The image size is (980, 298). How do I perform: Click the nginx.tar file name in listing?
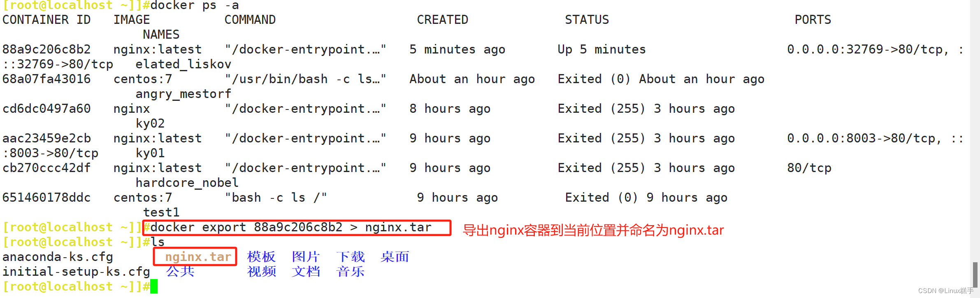coord(198,257)
